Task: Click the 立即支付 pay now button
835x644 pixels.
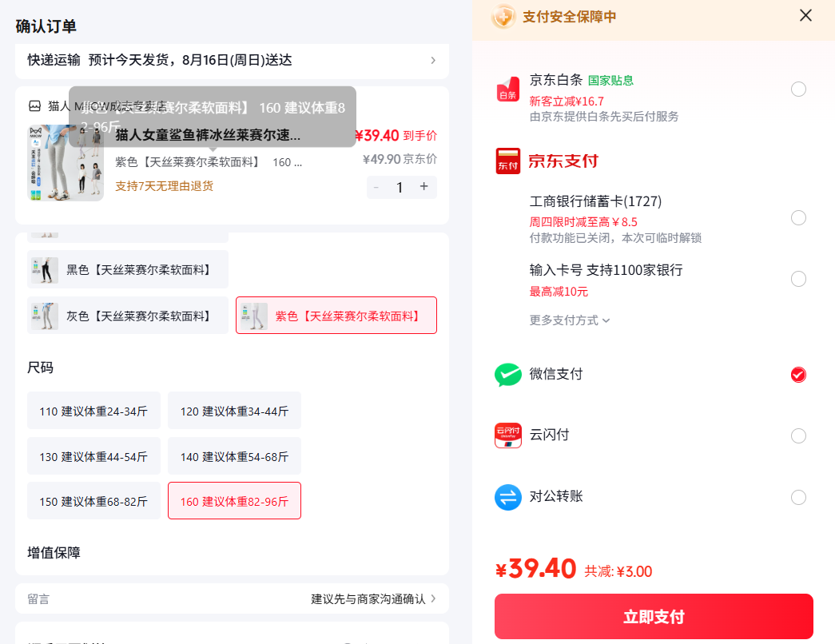Action: 654,616
